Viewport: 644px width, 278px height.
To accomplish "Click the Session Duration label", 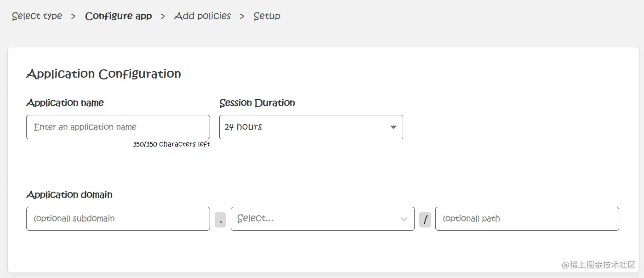I will (x=257, y=103).
